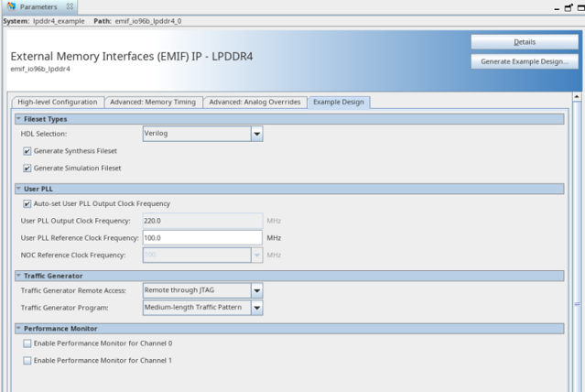Image resolution: width=585 pixels, height=392 pixels.
Task: Click the External Memory Interfaces title
Action: 132,56
